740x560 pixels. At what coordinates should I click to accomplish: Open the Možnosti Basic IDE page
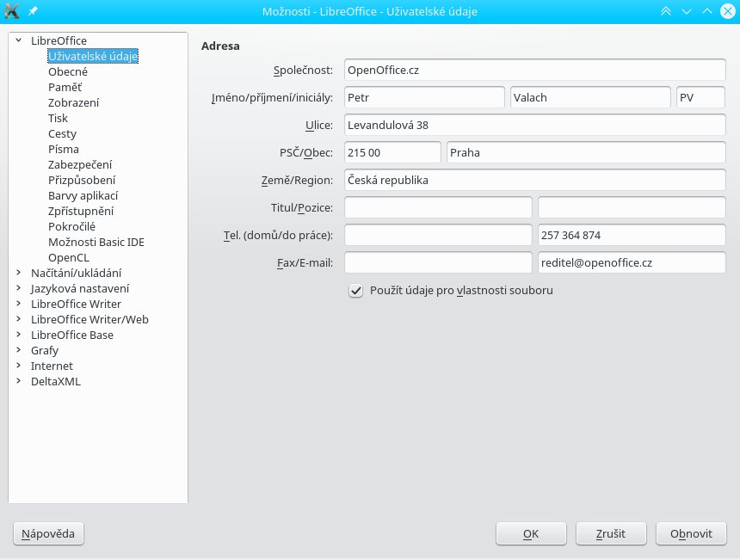click(x=96, y=242)
